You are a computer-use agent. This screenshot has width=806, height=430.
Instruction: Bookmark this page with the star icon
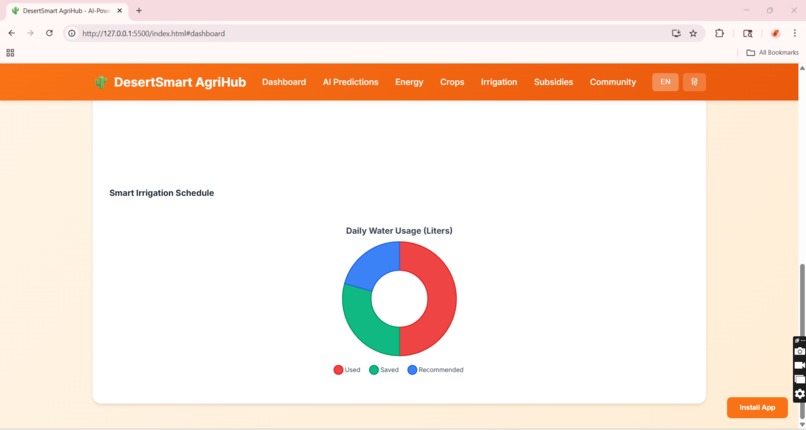click(x=693, y=33)
